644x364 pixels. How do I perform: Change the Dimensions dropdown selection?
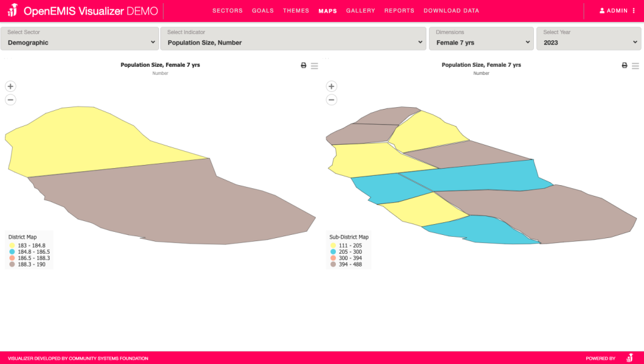click(x=481, y=38)
